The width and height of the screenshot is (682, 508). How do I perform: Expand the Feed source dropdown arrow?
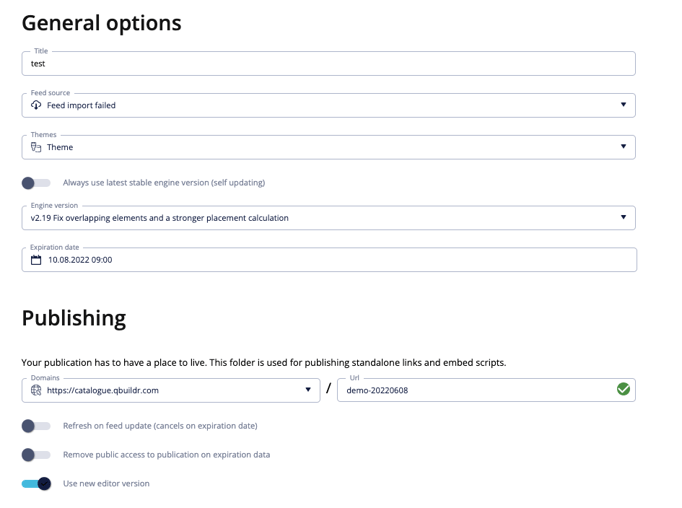(x=623, y=104)
